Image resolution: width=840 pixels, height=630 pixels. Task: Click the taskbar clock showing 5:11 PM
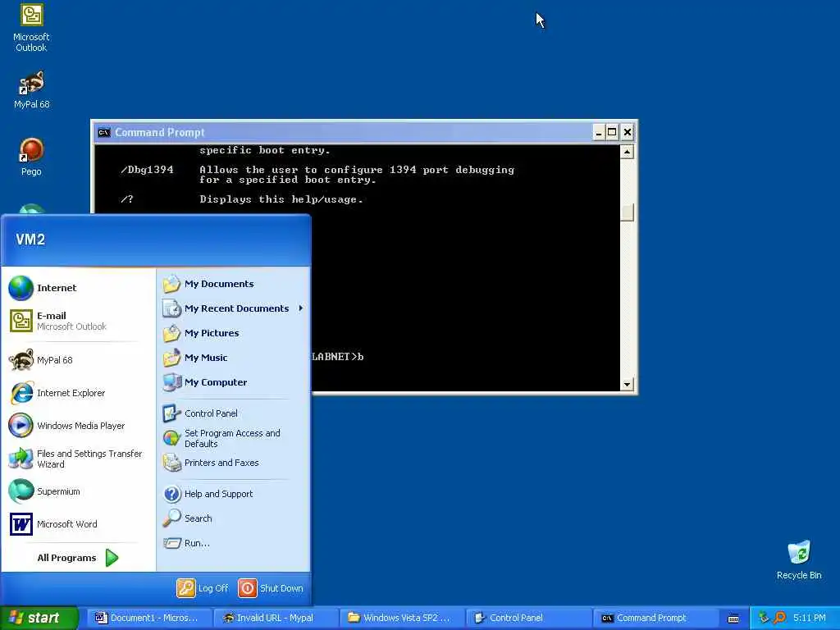point(810,619)
